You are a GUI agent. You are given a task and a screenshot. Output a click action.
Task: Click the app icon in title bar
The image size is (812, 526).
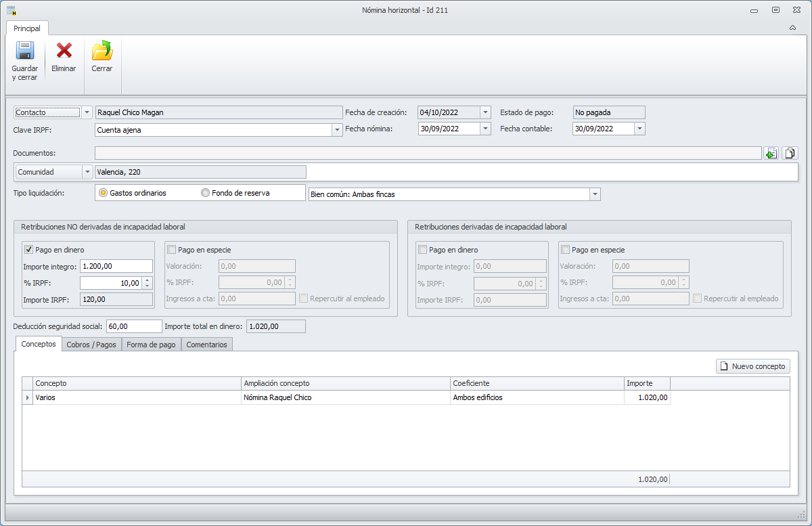point(11,10)
